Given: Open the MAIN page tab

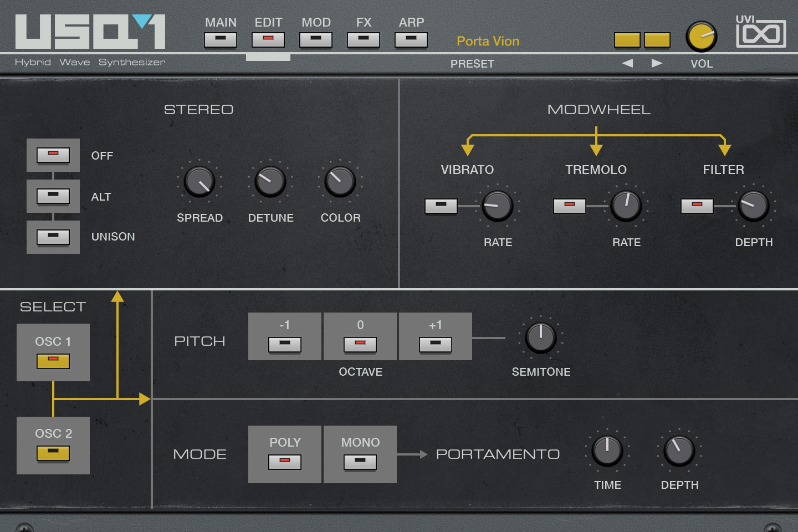Looking at the screenshot, I should coord(221,39).
